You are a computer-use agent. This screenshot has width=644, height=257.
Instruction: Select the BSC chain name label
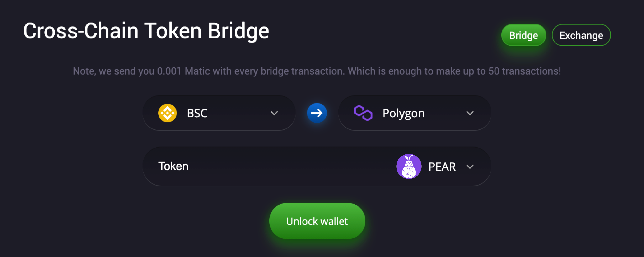click(197, 113)
